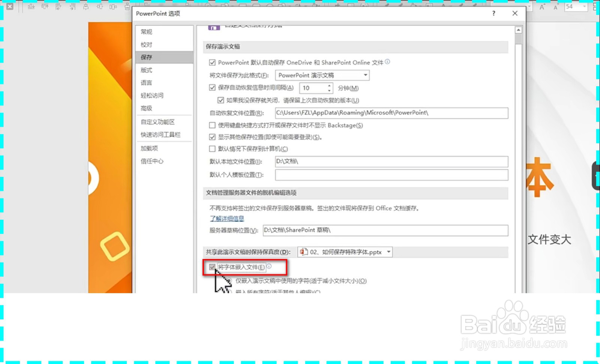
Task: Click the scrollbar up arrow in options pane
Action: [519, 30]
